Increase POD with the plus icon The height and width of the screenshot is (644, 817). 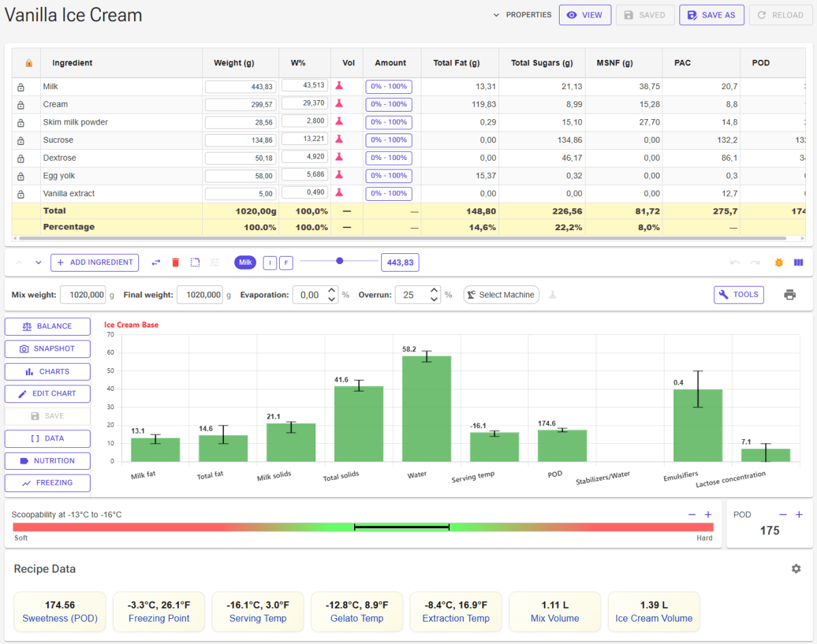(x=799, y=515)
